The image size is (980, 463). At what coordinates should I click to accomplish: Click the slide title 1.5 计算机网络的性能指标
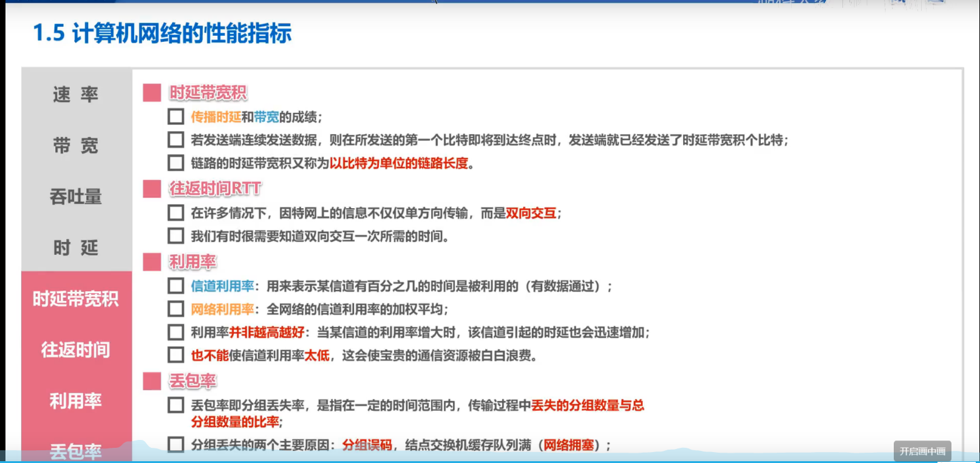click(x=162, y=33)
